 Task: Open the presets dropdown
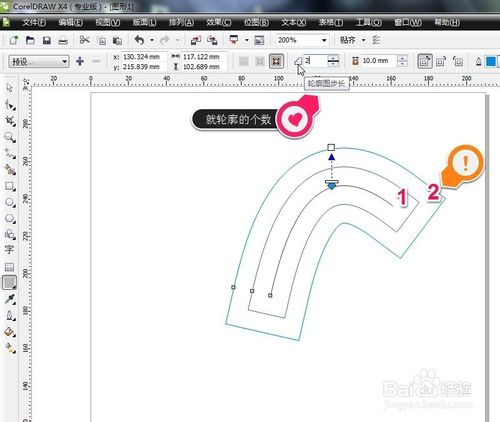65,62
